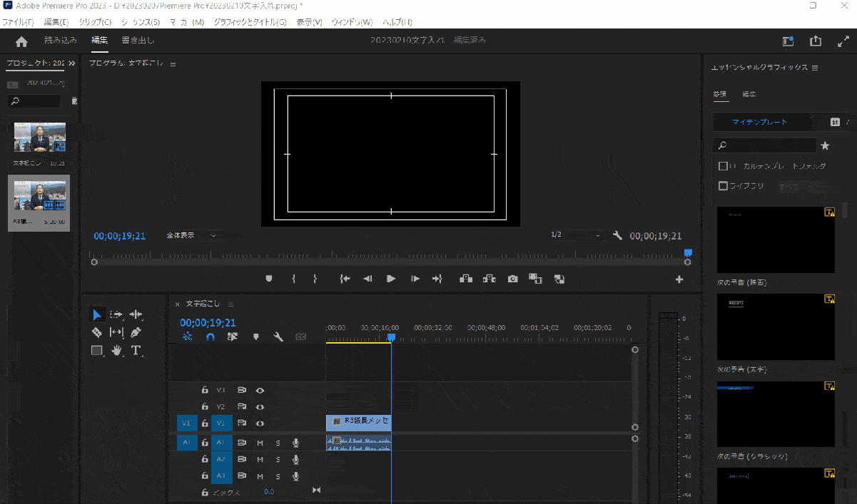Go to In point
The height and width of the screenshot is (504, 857).
[345, 279]
